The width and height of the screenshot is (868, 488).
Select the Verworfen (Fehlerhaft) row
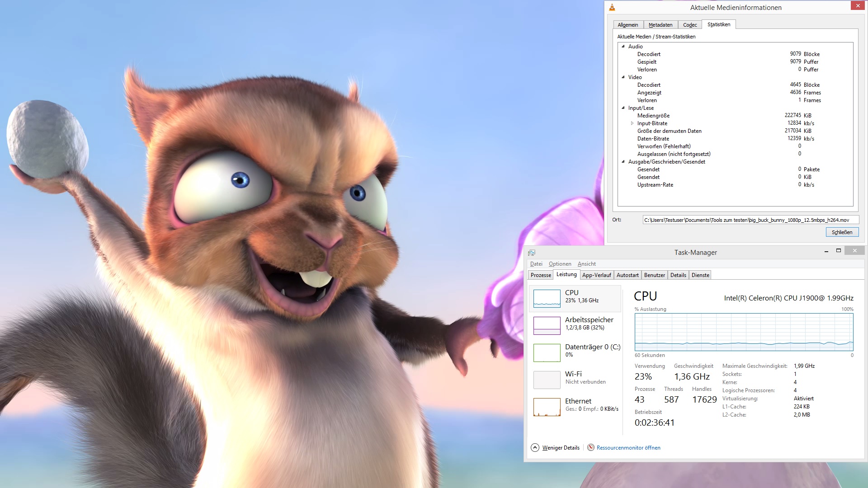[x=735, y=146]
